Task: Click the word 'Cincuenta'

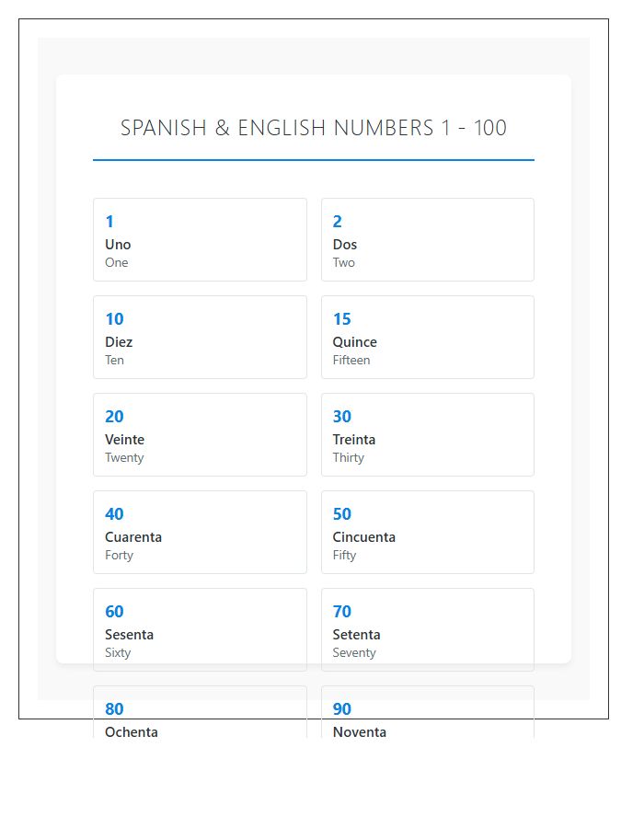Action: coord(364,537)
